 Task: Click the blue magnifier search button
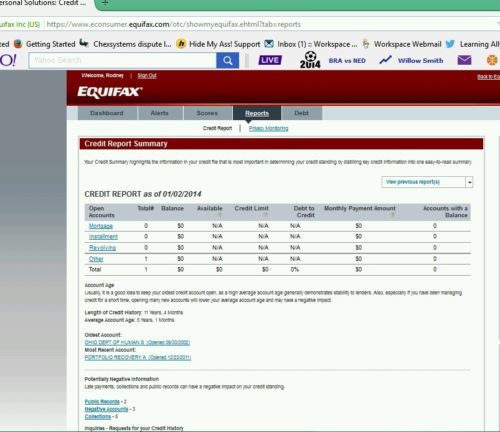tap(227, 60)
